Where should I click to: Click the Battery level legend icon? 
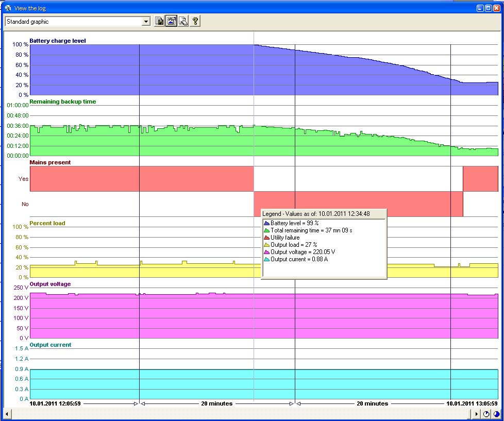pyautogui.click(x=266, y=223)
